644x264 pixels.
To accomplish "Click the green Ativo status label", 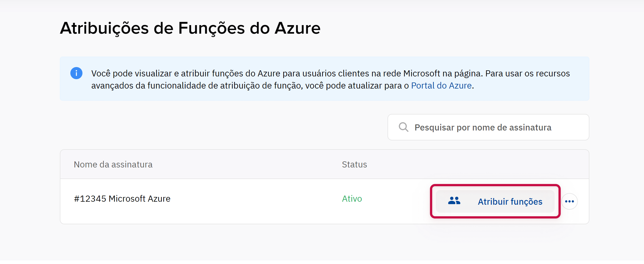I will click(x=352, y=199).
